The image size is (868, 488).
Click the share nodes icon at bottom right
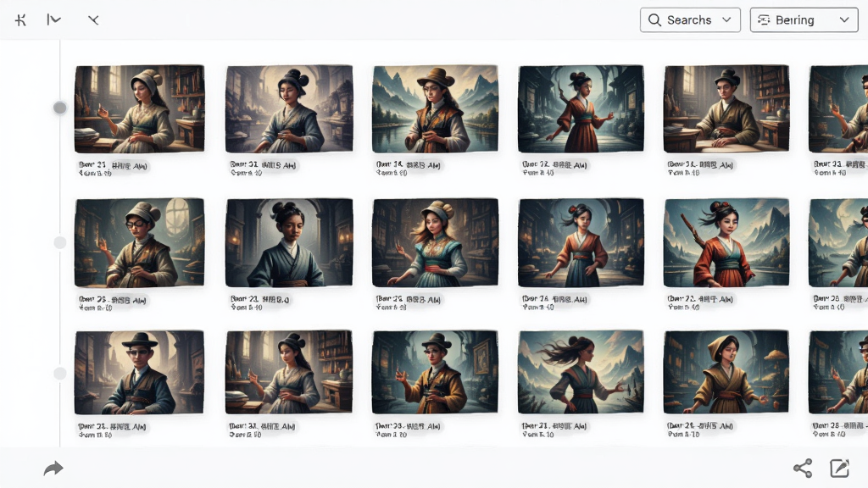(x=803, y=468)
